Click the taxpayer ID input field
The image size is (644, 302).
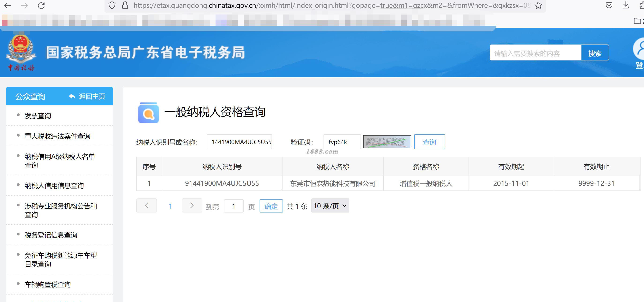point(239,142)
